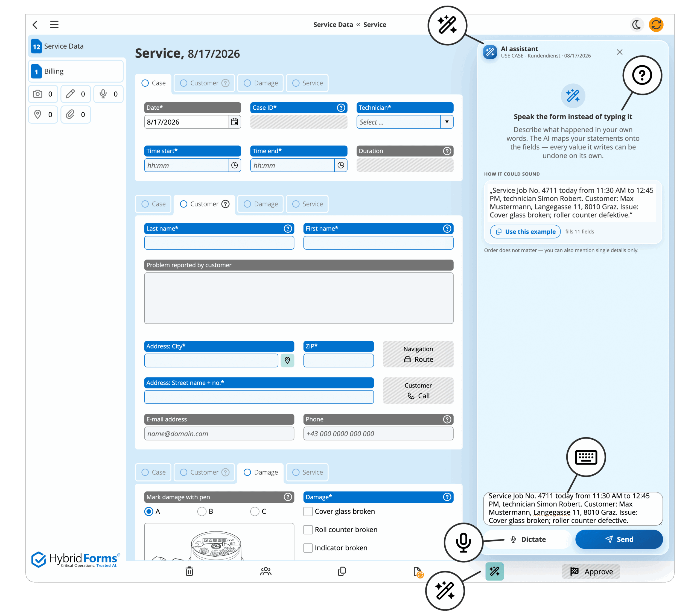Click the AI assistant message textbox
Image resolution: width=700 pixels, height=616 pixels.
(573, 509)
